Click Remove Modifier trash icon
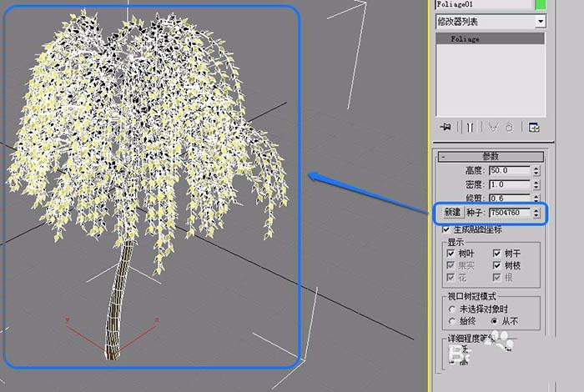 point(509,128)
